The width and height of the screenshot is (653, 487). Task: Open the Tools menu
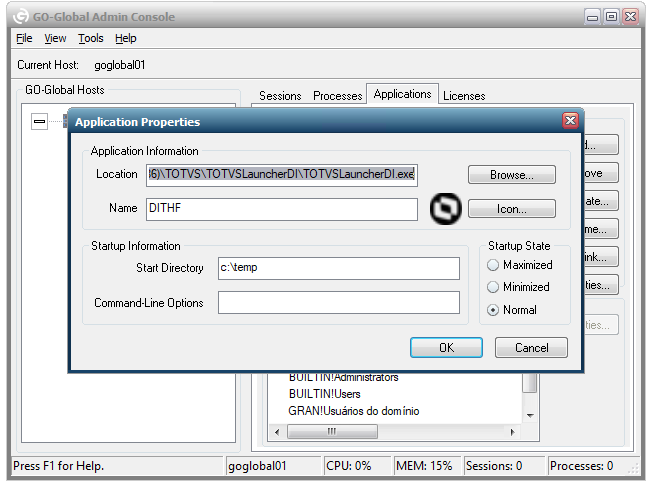coord(91,38)
